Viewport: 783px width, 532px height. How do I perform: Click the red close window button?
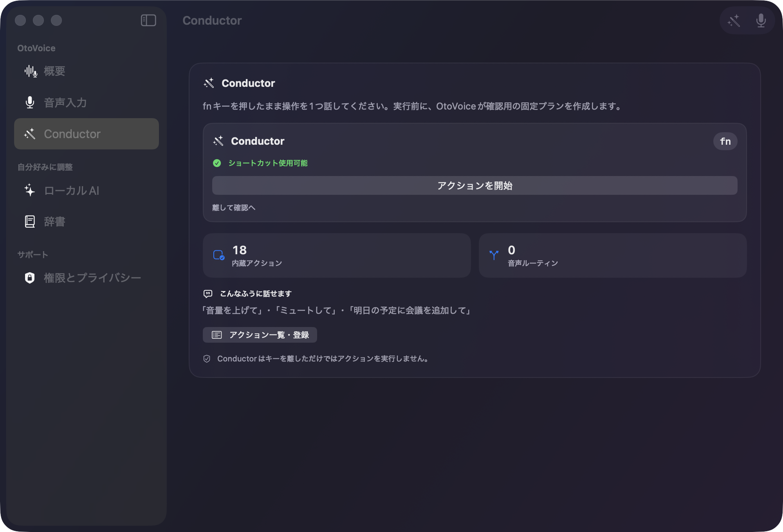(20, 20)
